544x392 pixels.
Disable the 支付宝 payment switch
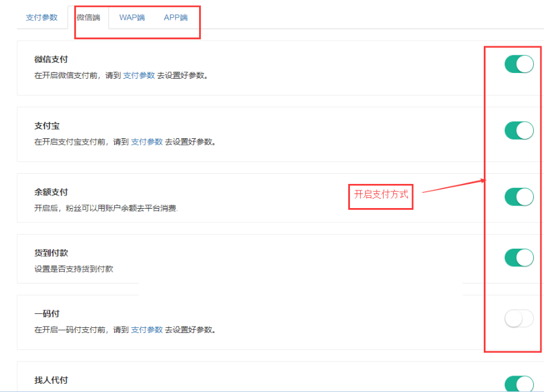tap(519, 131)
